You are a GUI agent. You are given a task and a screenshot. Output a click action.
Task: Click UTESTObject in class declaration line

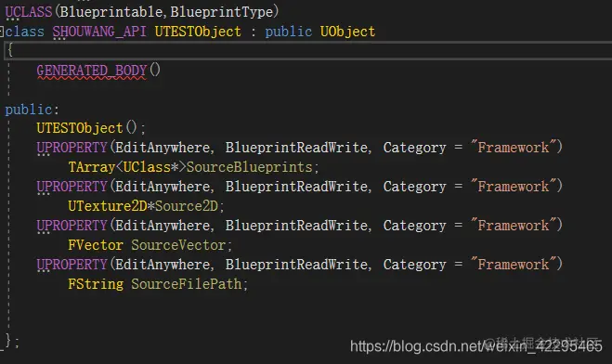(198, 32)
